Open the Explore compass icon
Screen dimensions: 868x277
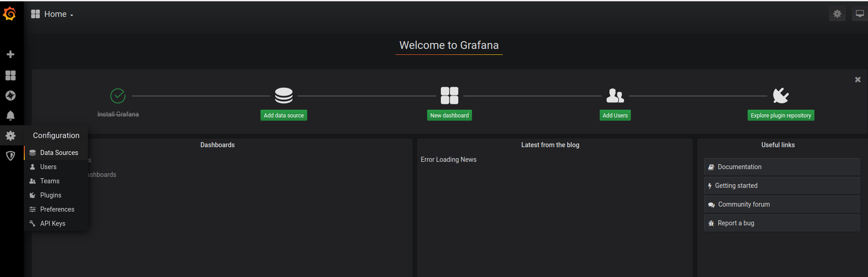[11, 96]
